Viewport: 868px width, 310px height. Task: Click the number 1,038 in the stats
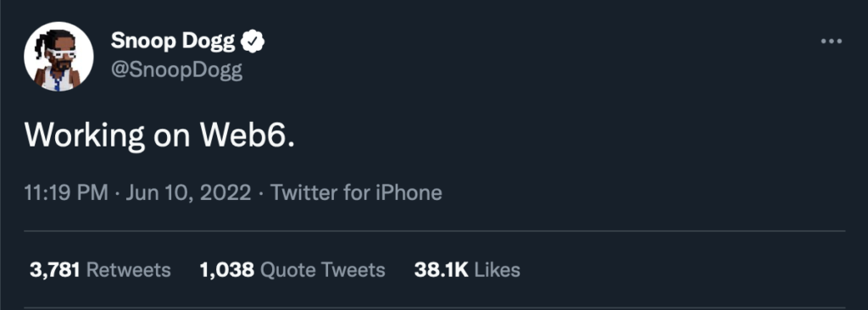click(227, 270)
